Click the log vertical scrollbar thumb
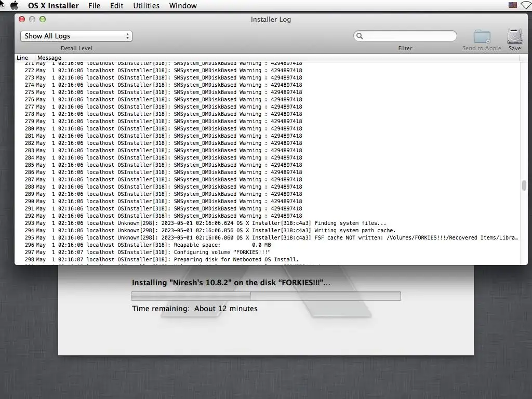 pos(524,185)
